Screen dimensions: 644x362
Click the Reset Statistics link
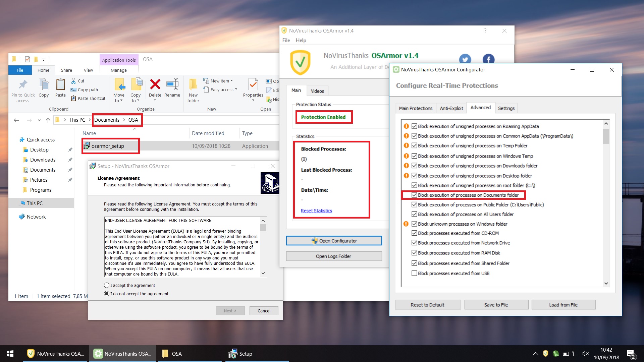pyautogui.click(x=316, y=210)
